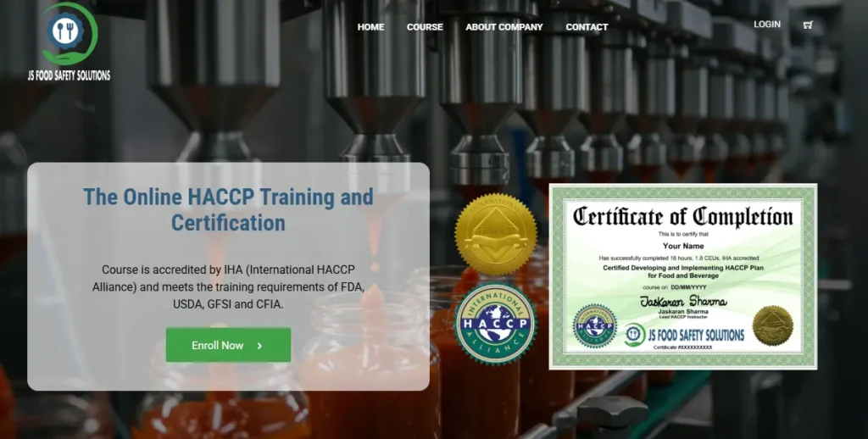Click the gold seal on the certificate
This screenshot has width=868, height=439.
pos(772,325)
